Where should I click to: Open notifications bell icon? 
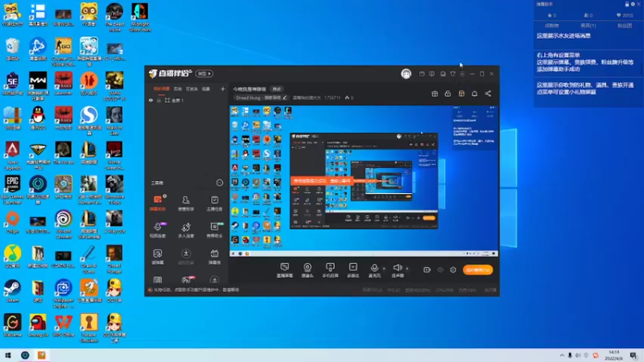click(x=474, y=93)
